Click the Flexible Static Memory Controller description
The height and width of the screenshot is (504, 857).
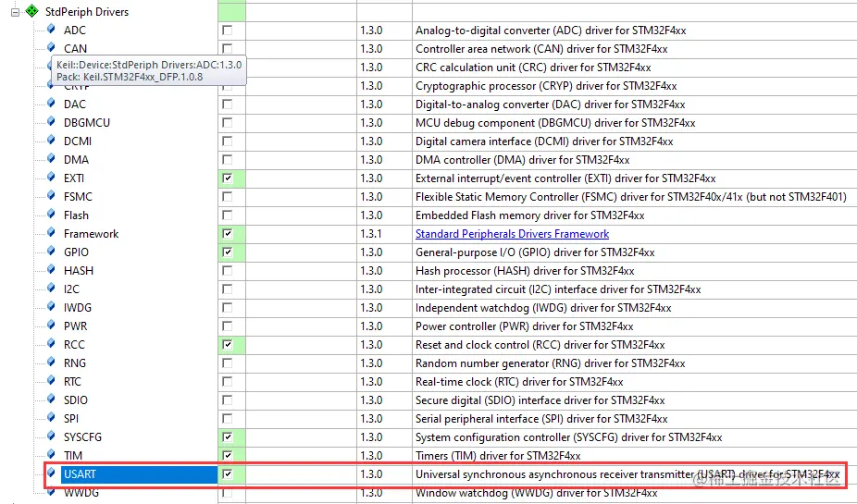click(x=631, y=197)
